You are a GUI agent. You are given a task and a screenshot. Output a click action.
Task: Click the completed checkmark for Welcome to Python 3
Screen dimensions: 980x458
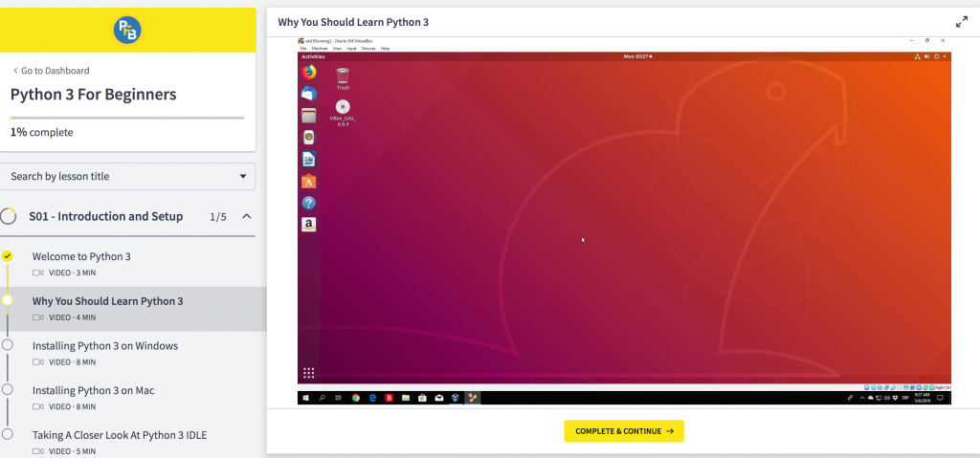[x=8, y=255]
